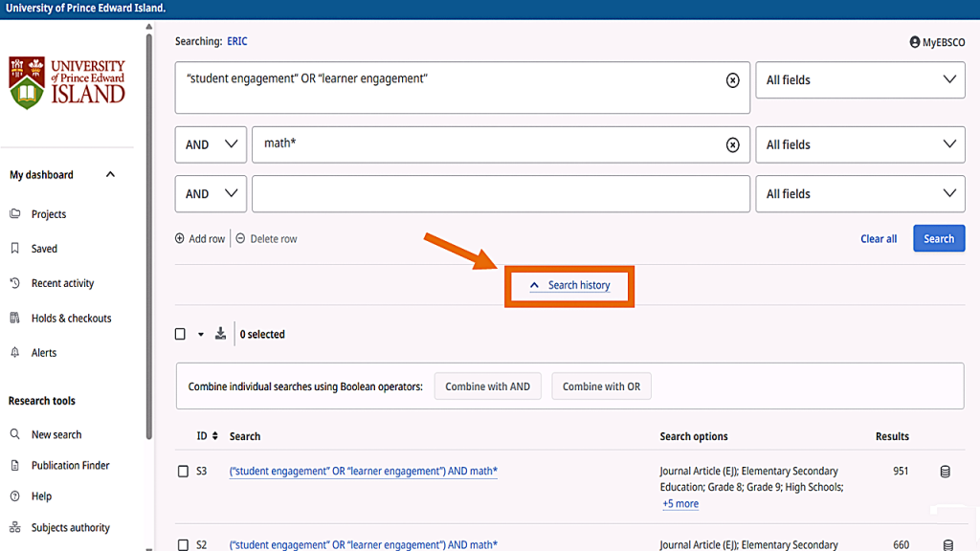
Task: Check the box for search S2
Action: [x=184, y=545]
